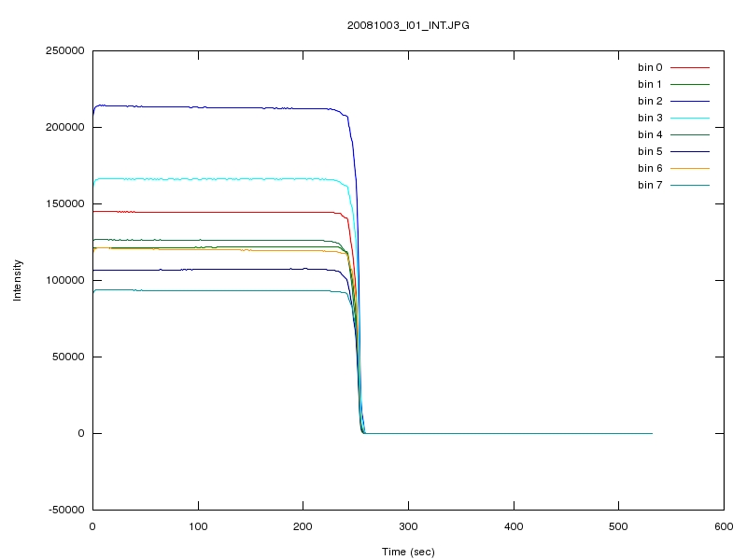This screenshot has width=747, height=560.
Task: Select the 'bin 4' legend label
Action: (650, 134)
